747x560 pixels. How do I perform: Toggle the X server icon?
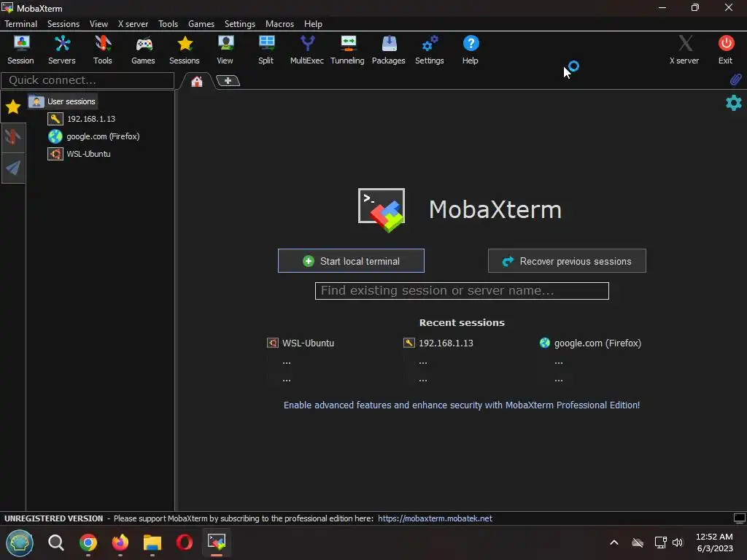(684, 50)
